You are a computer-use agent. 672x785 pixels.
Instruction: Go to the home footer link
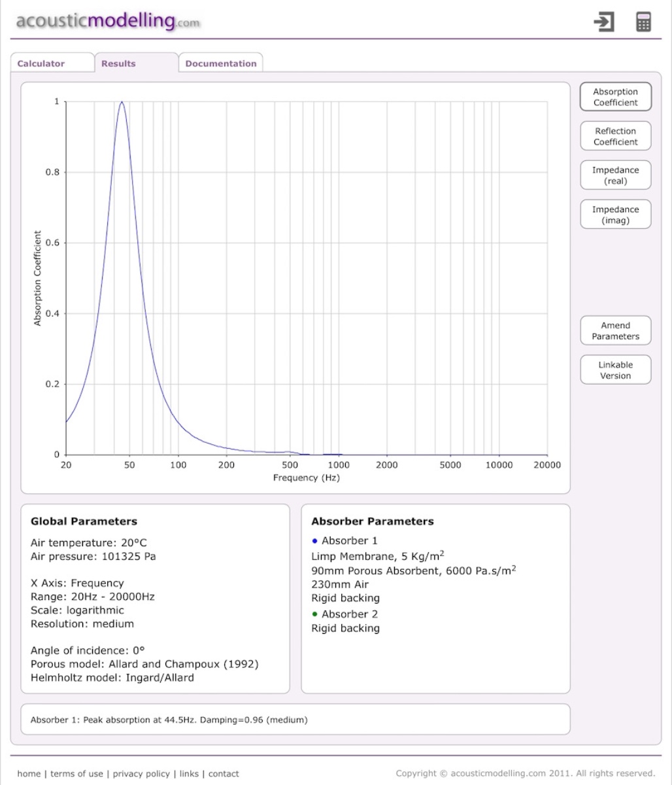pyautogui.click(x=29, y=774)
